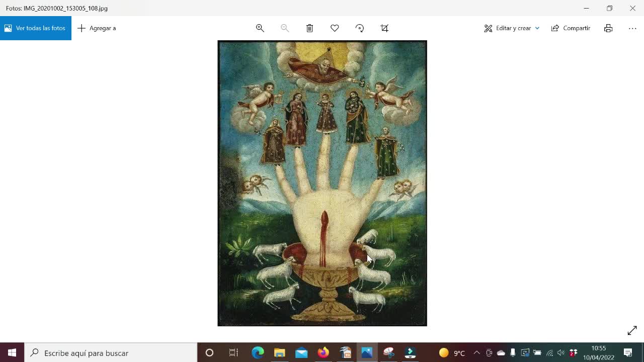Open Mail app from taskbar
Image resolution: width=644 pixels, height=362 pixels.
tap(301, 353)
